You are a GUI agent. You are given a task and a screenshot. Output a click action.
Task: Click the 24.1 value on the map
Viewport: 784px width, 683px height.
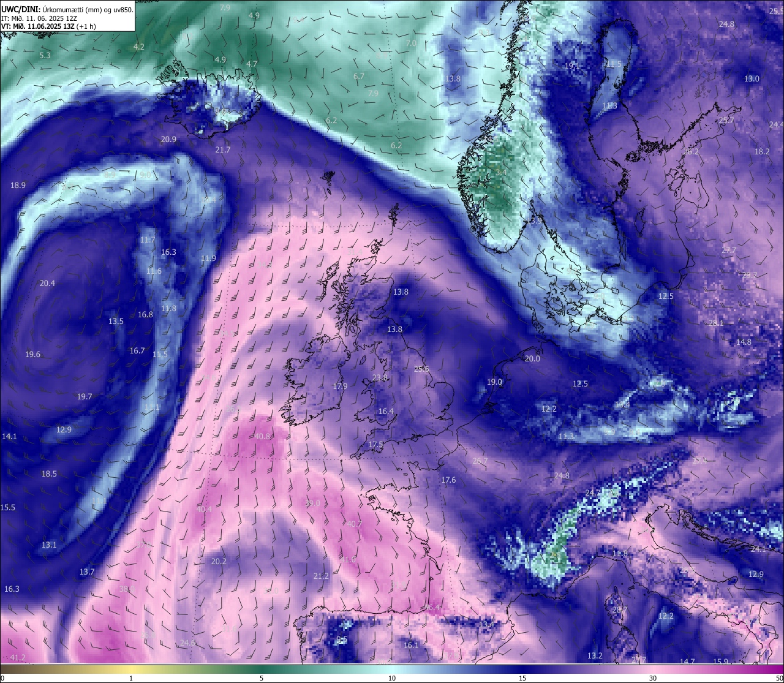pos(758,549)
